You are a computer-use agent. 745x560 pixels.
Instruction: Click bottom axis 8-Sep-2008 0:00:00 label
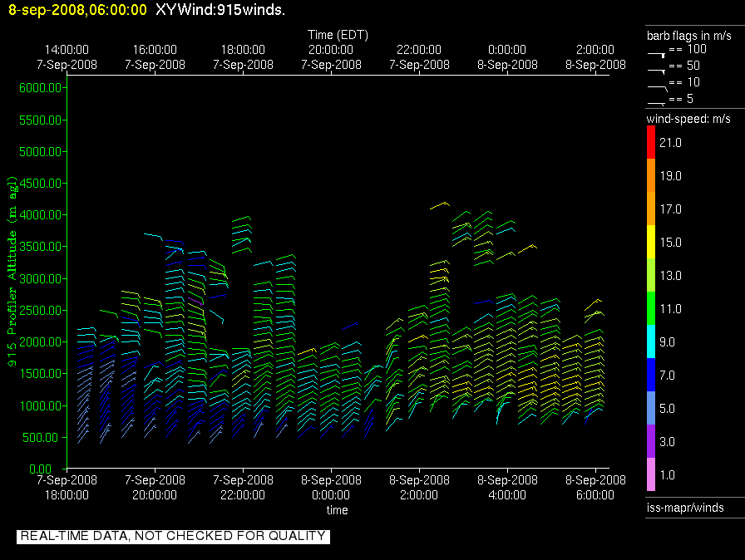coord(331,488)
